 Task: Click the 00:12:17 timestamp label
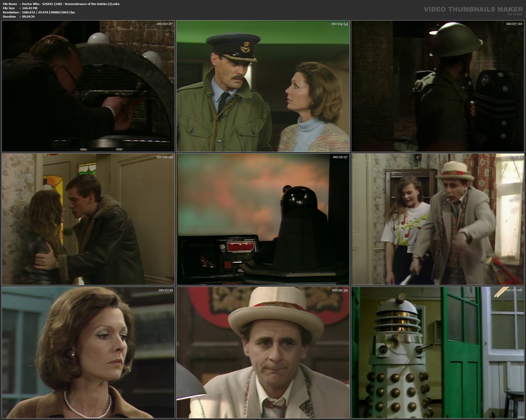point(340,157)
